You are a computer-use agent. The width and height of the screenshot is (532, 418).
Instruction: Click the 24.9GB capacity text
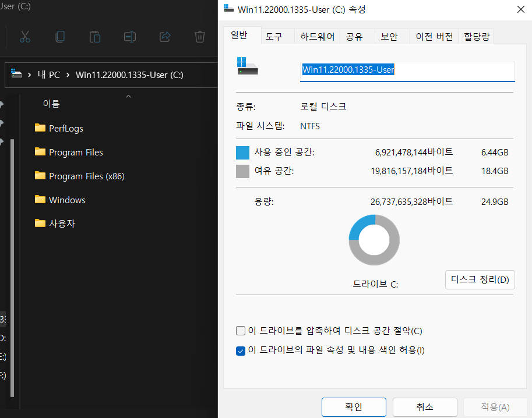click(495, 202)
